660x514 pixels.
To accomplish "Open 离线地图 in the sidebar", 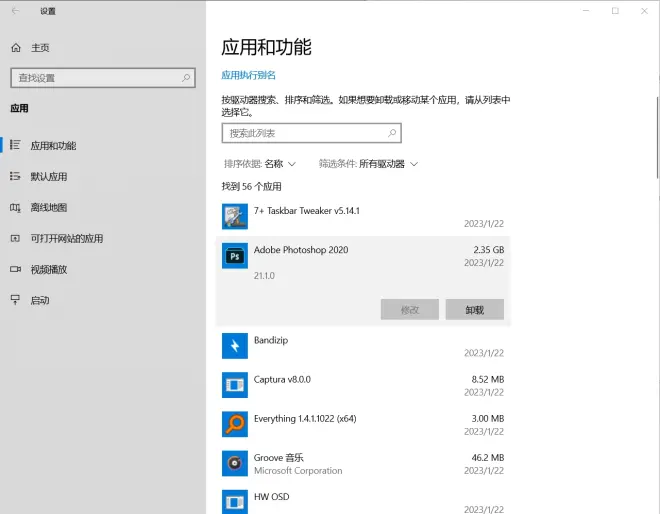I will pos(48,208).
